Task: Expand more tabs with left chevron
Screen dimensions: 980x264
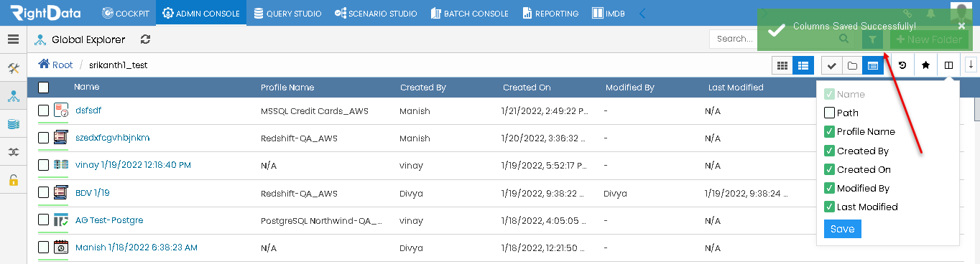Action: (642, 13)
